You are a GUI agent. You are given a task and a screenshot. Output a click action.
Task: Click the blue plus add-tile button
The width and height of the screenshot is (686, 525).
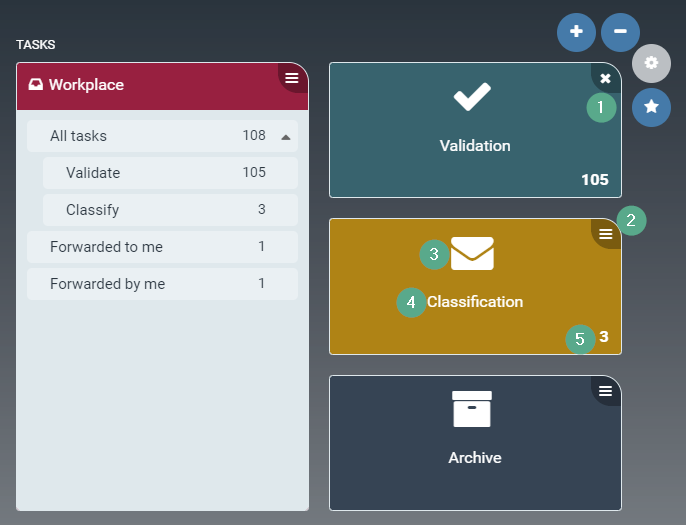pyautogui.click(x=576, y=32)
